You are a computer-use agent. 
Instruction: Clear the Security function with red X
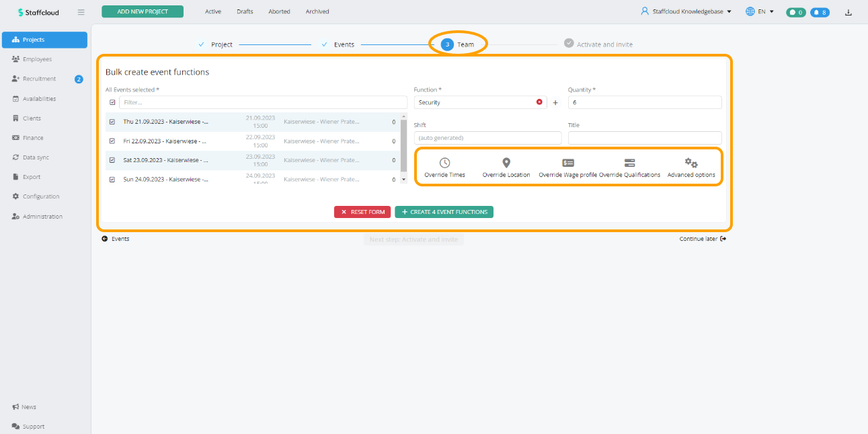[x=539, y=102]
